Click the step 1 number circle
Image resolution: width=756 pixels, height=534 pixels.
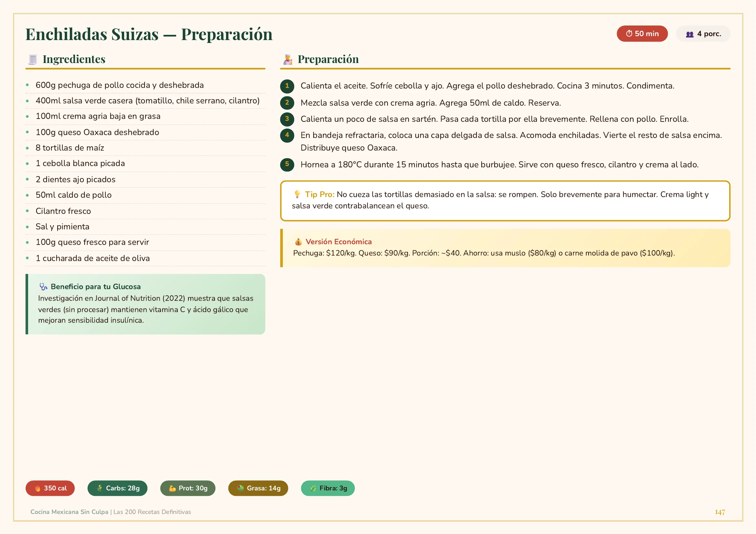point(287,86)
